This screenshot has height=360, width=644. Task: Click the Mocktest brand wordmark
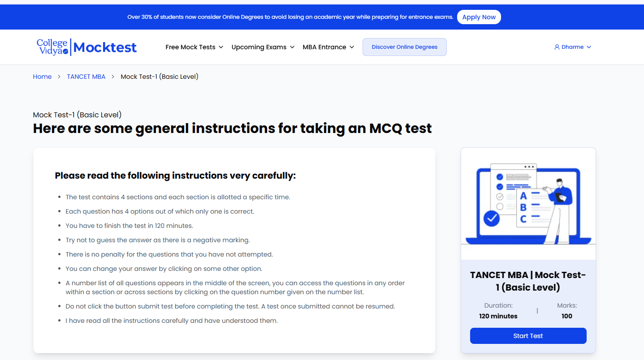pos(105,47)
